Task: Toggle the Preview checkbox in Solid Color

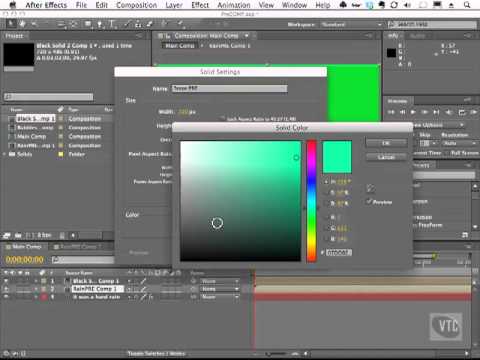Action: point(369,201)
